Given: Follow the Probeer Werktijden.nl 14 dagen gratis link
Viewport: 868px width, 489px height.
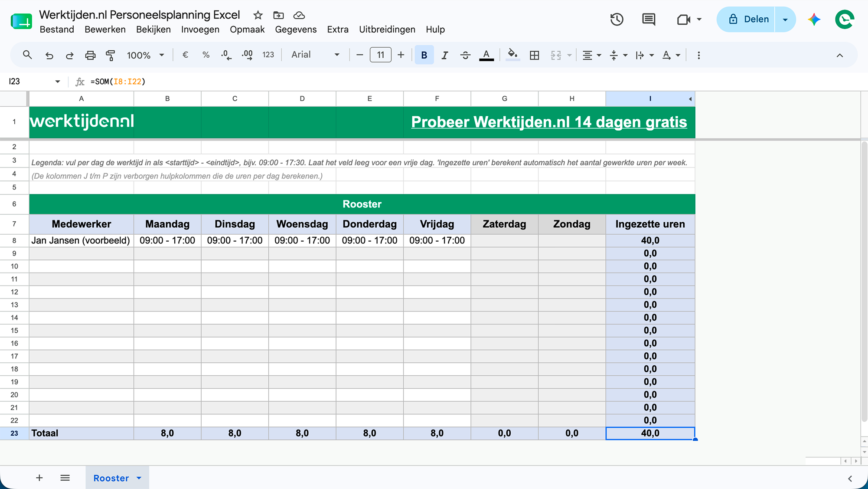Looking at the screenshot, I should [x=549, y=122].
